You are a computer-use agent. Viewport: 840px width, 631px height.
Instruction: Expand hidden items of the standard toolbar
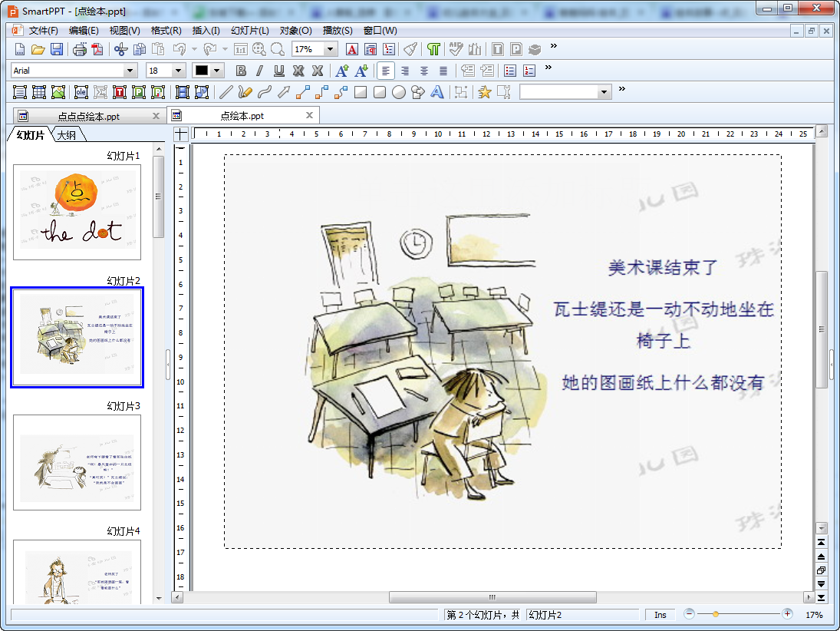(x=553, y=46)
